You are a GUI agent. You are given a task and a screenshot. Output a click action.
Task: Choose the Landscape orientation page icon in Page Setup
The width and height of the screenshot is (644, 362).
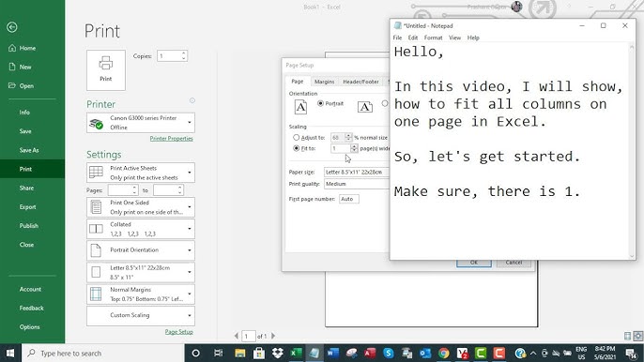[364, 107]
